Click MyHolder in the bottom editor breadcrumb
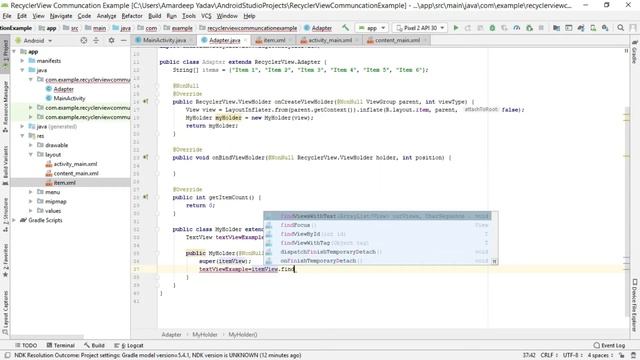640x360 pixels. [x=205, y=334]
